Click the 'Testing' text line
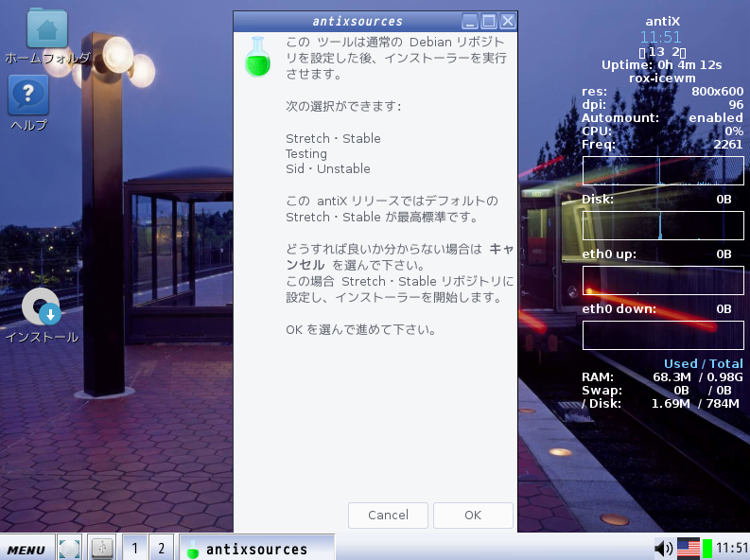 (x=306, y=154)
